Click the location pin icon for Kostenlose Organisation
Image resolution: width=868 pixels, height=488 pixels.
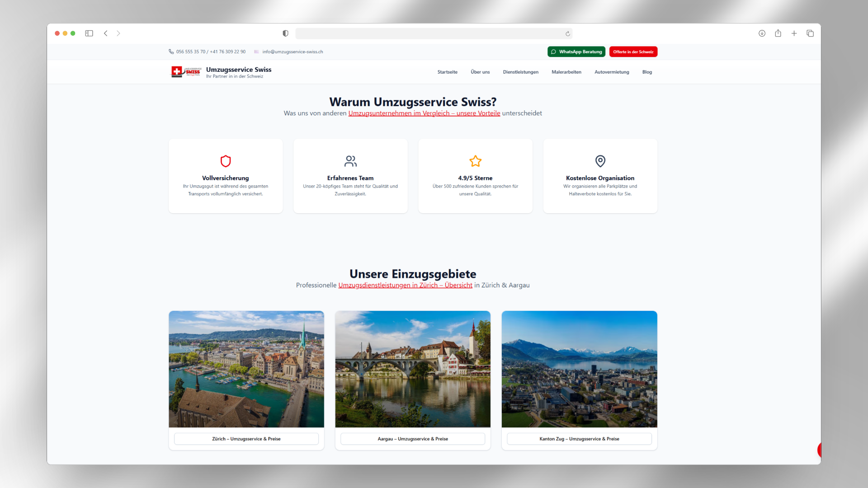point(600,161)
